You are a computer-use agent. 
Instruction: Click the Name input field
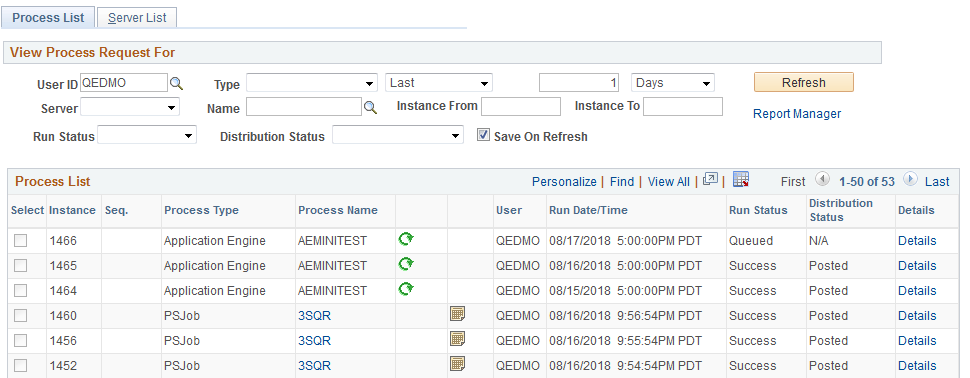point(304,107)
